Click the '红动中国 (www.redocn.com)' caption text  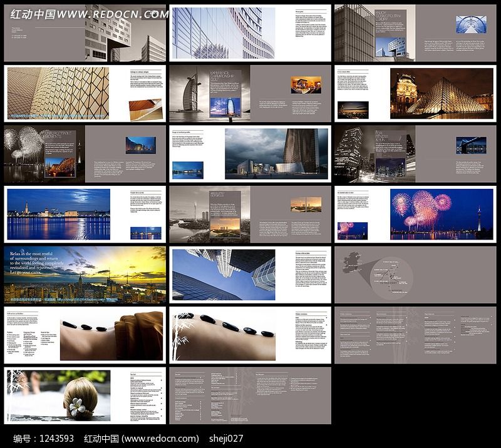tap(142, 439)
